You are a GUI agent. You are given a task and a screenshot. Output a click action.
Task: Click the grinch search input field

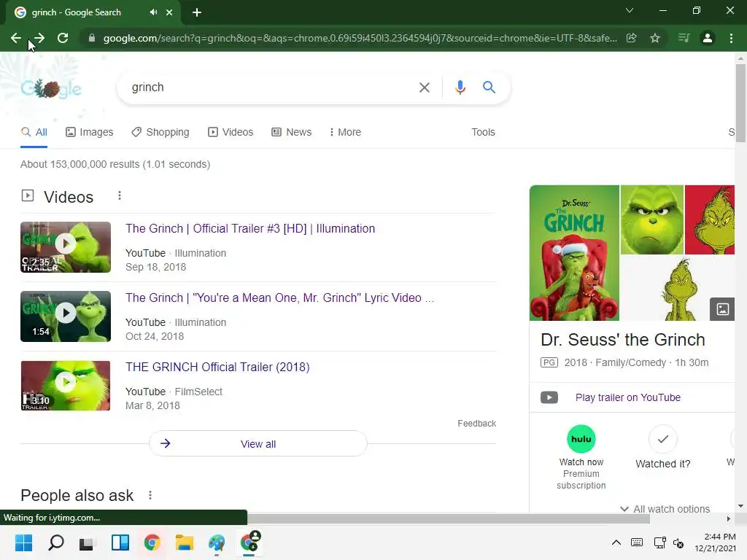tap(271, 87)
